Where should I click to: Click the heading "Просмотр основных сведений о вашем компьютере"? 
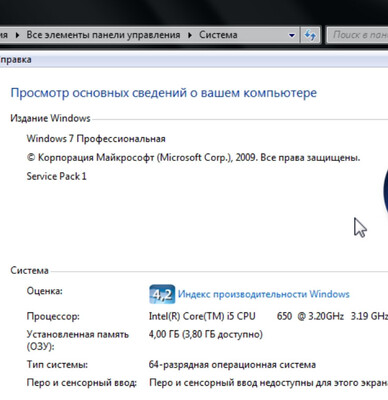point(164,93)
